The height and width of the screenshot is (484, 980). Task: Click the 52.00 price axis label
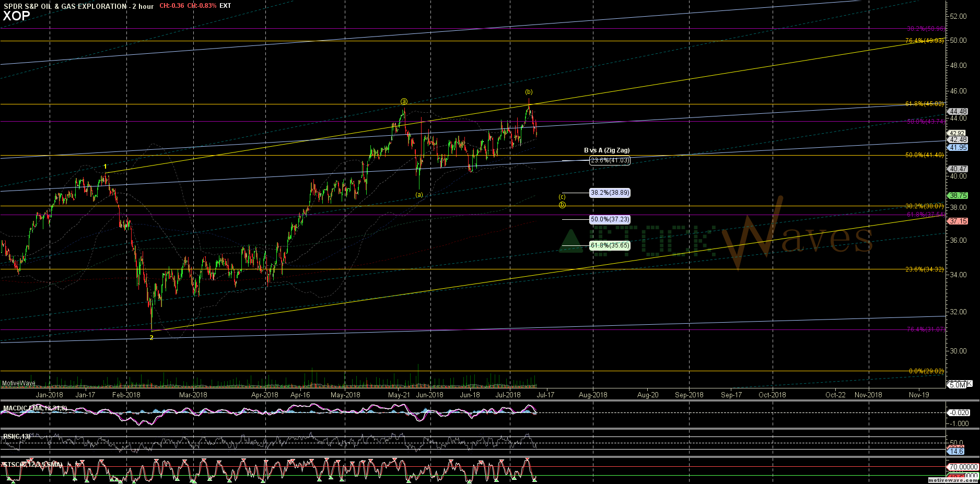959,16
